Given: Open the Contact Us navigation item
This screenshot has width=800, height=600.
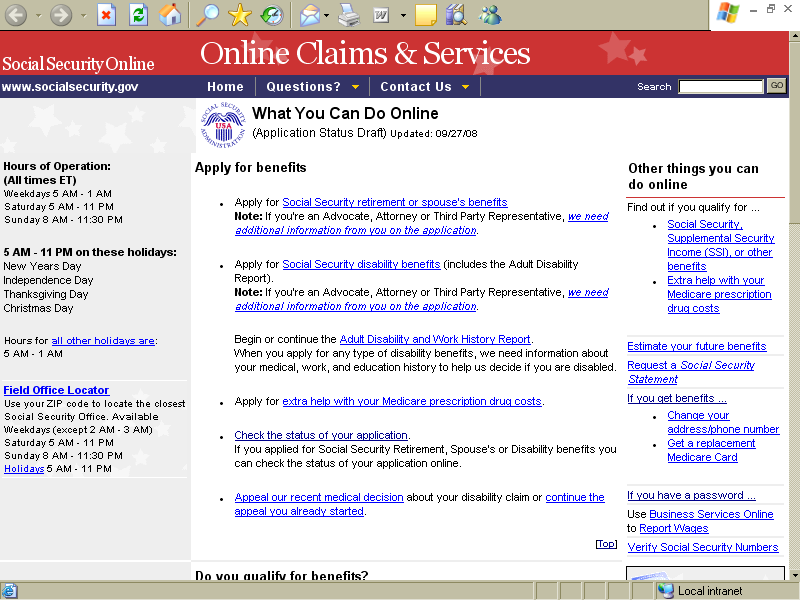Looking at the screenshot, I should click(416, 87).
